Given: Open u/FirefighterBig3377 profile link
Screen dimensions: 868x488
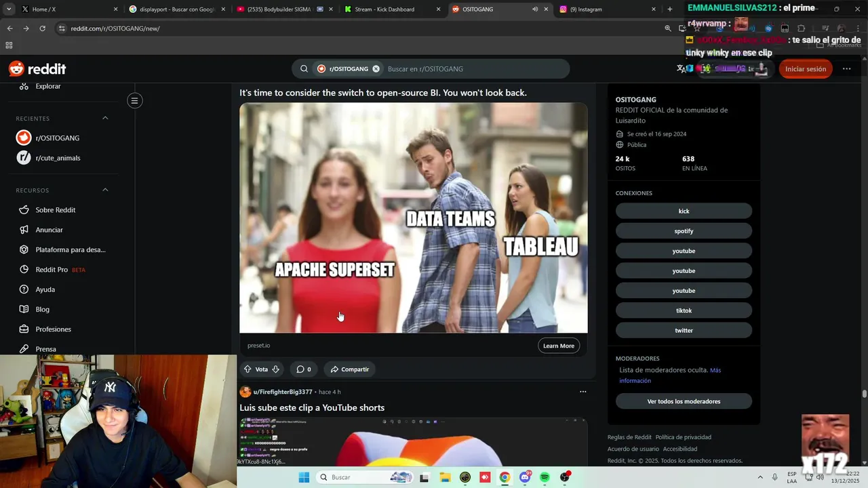Looking at the screenshot, I should [283, 392].
